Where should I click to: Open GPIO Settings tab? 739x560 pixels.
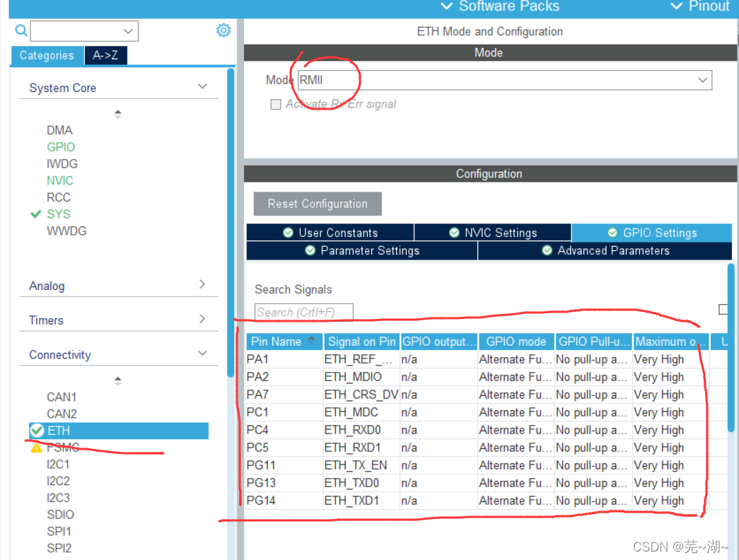652,233
